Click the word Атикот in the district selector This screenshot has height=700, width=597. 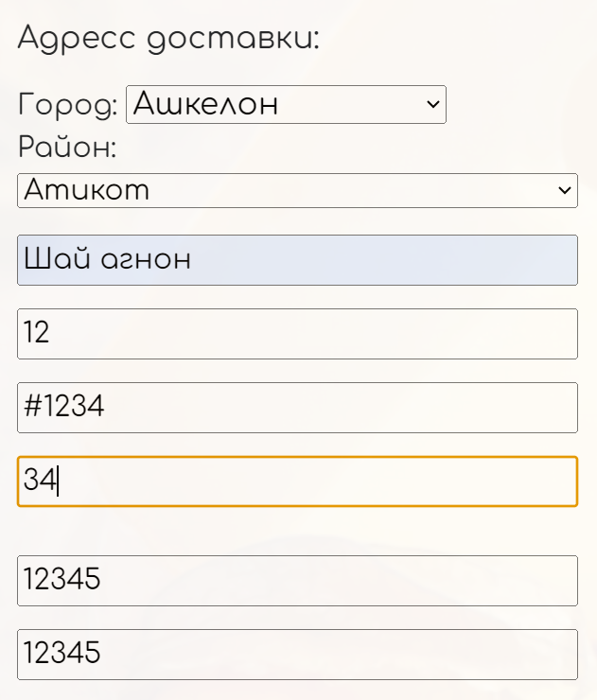[87, 190]
